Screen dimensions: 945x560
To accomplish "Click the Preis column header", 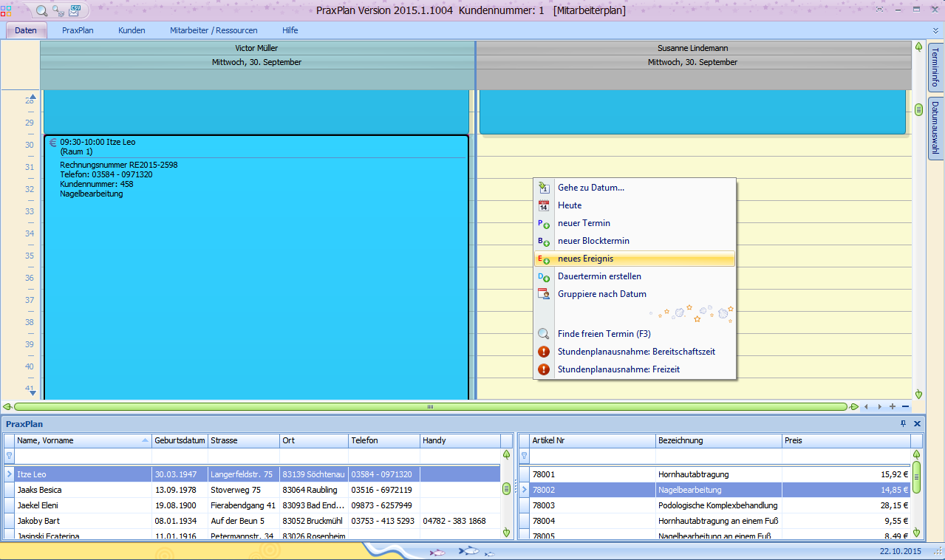I will point(846,440).
